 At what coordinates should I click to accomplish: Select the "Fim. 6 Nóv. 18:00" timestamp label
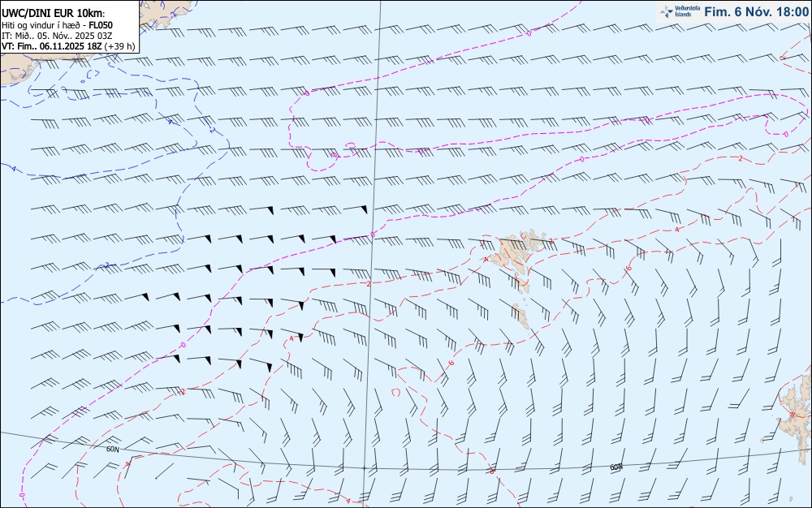pyautogui.click(x=757, y=11)
